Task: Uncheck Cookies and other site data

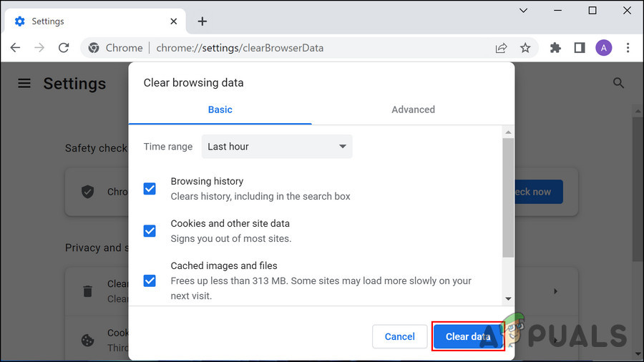Action: click(150, 231)
